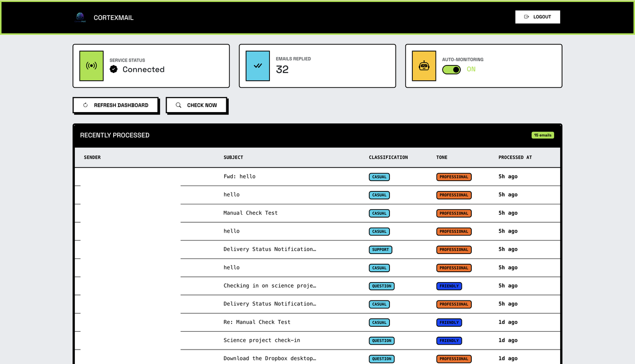Click Friendly tone tag on 'Re: Manual Check Test'
The height and width of the screenshot is (364, 635).
[x=449, y=322]
